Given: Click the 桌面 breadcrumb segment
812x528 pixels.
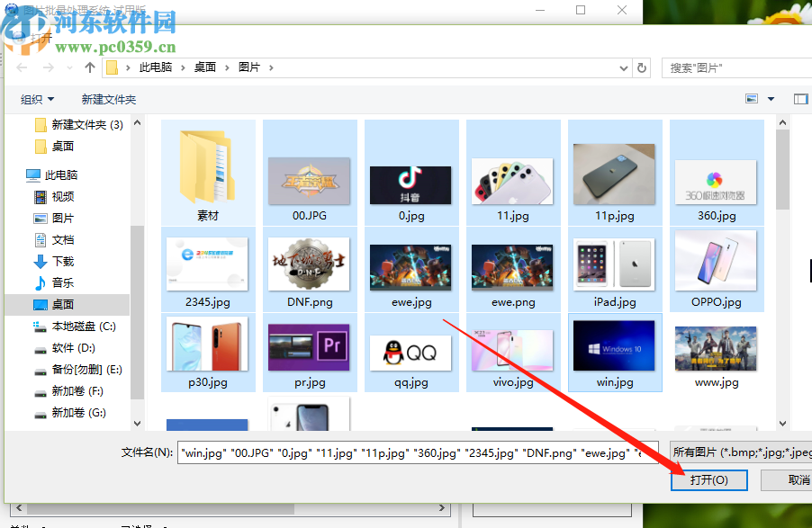Looking at the screenshot, I should [205, 67].
